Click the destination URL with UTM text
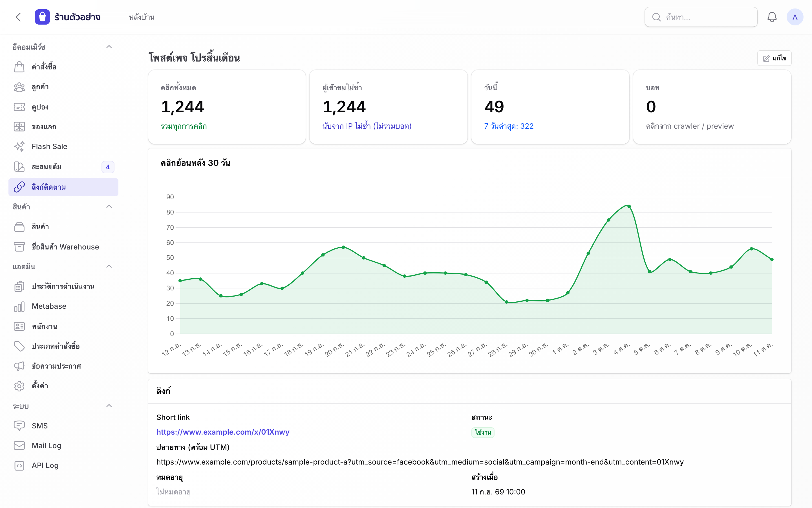The height and width of the screenshot is (508, 812). point(420,462)
